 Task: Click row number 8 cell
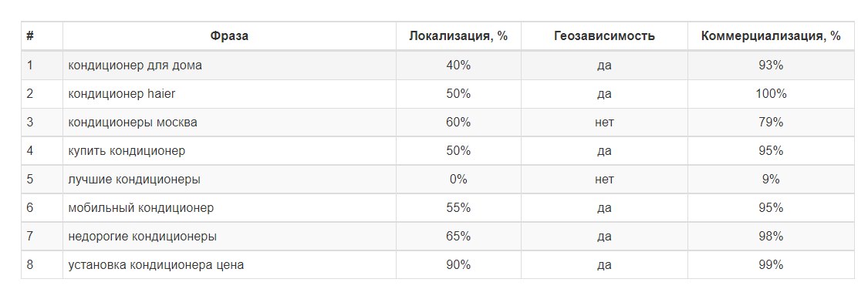tap(30, 265)
